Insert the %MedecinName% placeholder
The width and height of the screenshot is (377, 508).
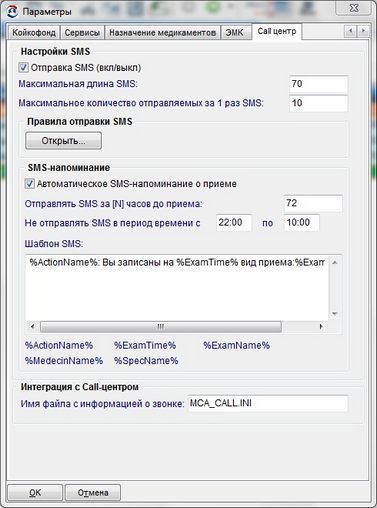click(64, 361)
